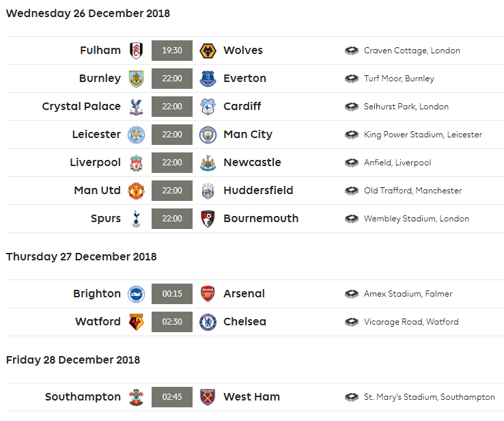Click Old Trafford, Manchester venue text
Viewport: 504px width, 421px height.
[x=412, y=191]
